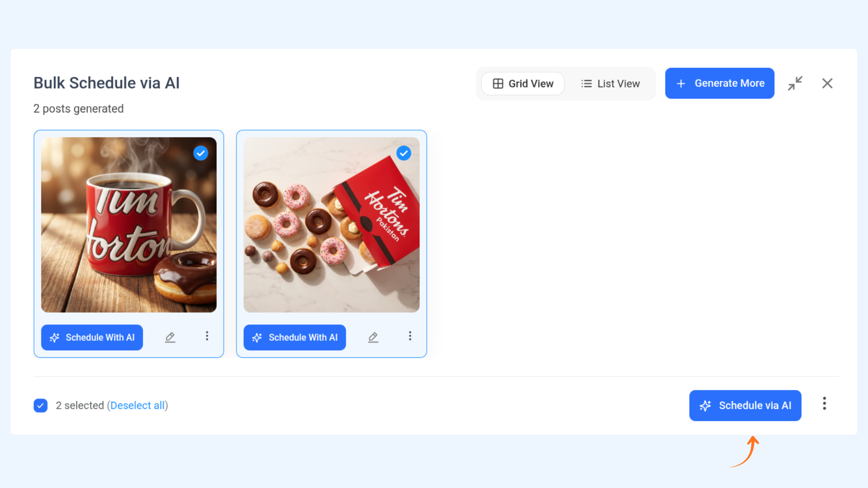
Task: Close the Bulk Schedule via AI dialog
Action: tap(827, 83)
